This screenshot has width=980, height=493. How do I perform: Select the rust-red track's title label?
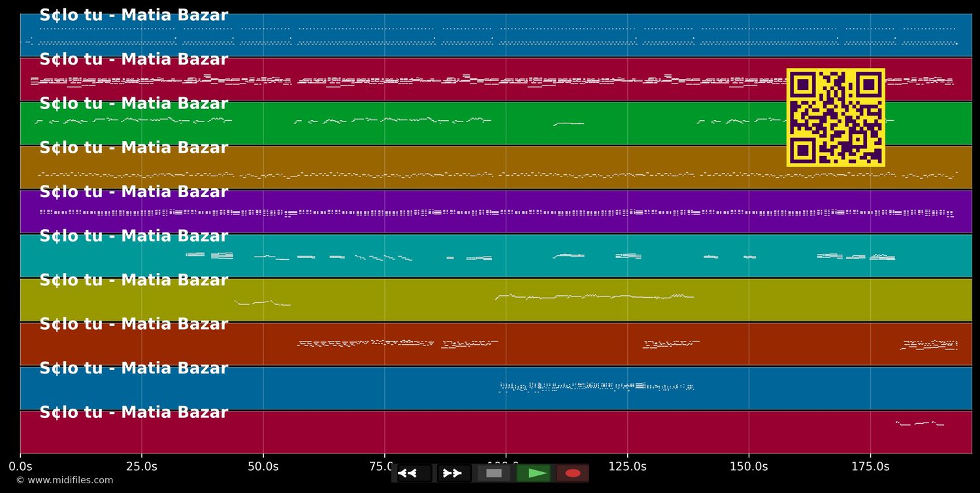click(134, 325)
